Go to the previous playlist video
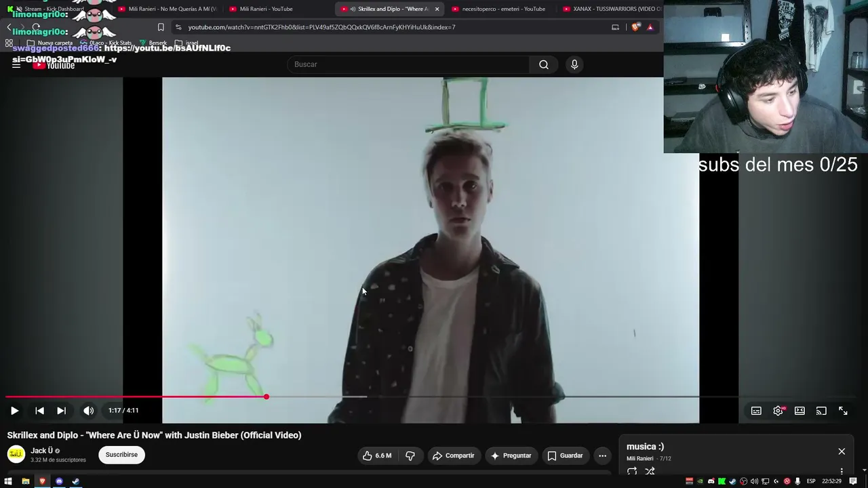 click(x=39, y=411)
